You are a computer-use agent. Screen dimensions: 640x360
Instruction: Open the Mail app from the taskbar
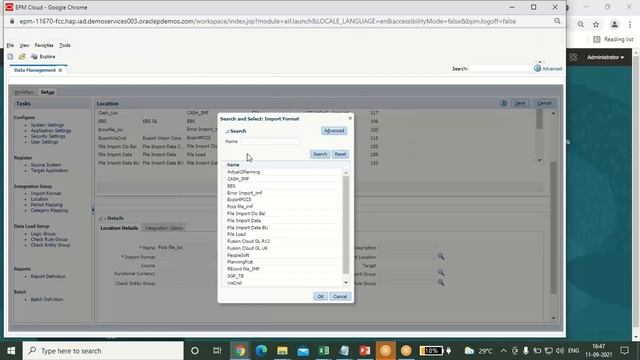(303, 351)
